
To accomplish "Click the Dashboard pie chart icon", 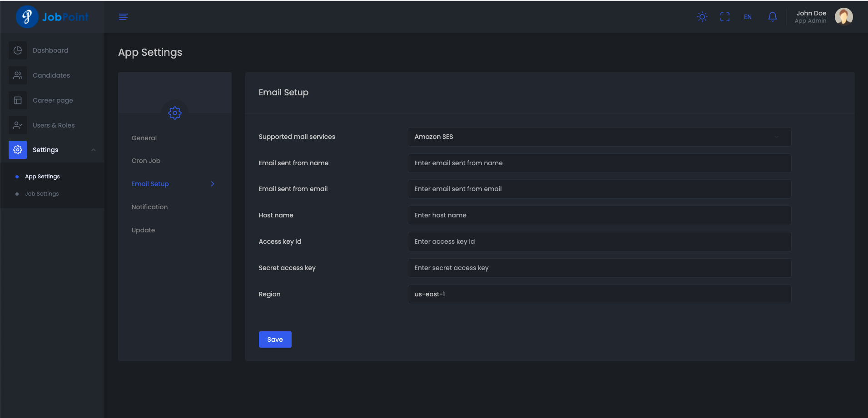I will (x=18, y=50).
